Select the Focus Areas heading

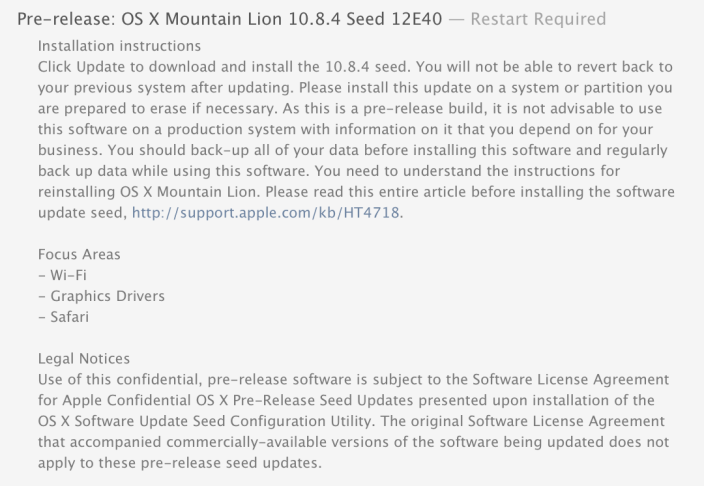(79, 254)
